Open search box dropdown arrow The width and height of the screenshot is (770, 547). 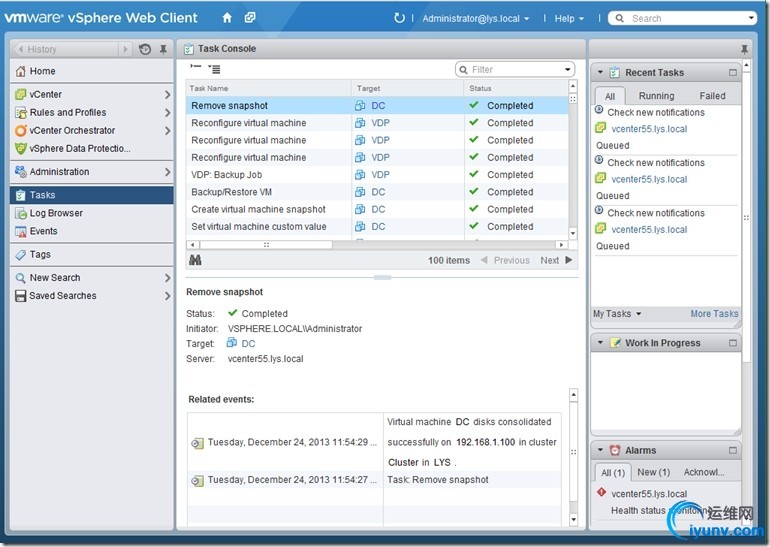[751, 18]
